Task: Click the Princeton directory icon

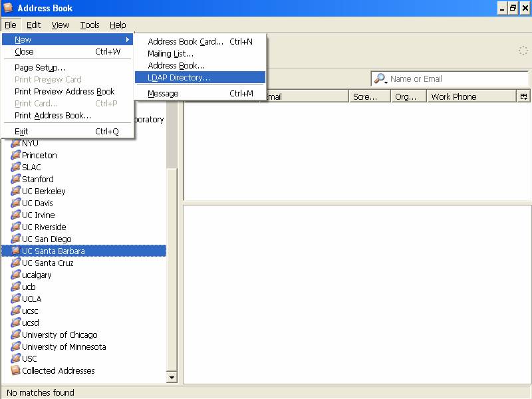Action: pyautogui.click(x=15, y=155)
